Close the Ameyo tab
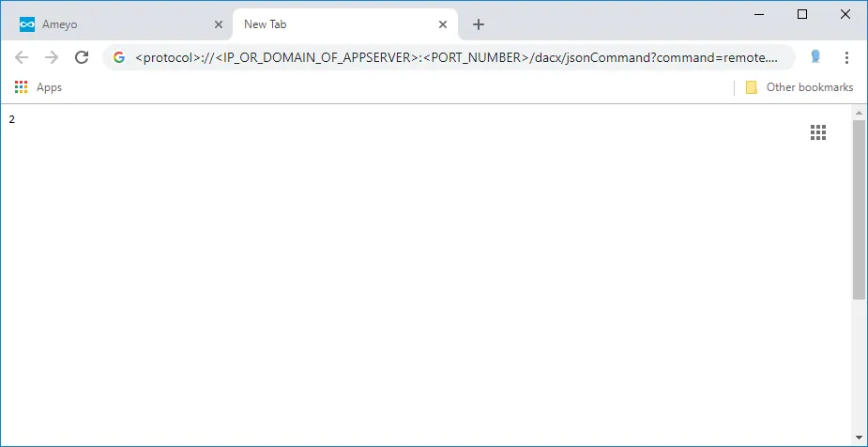The image size is (868, 447). click(219, 24)
